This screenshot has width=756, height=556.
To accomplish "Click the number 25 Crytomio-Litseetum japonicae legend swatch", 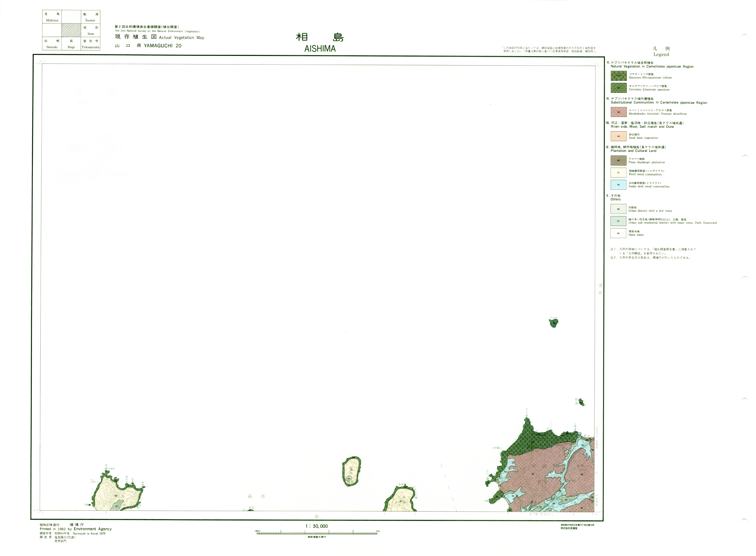I will click(619, 88).
